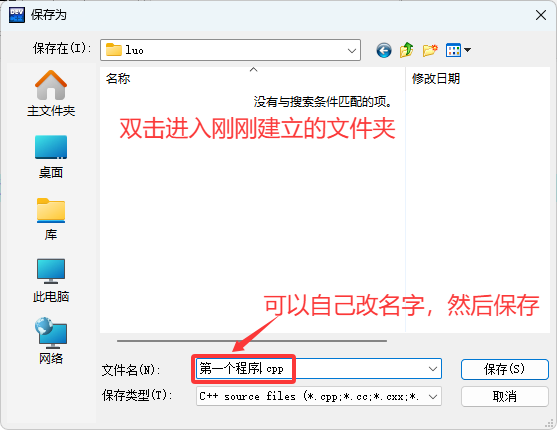Expand the 文件名 filename dropdown arrow

433,369
